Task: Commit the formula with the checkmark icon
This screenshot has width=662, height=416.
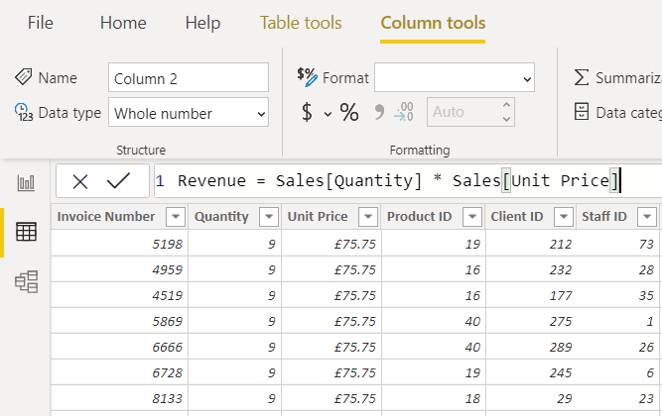Action: click(118, 181)
